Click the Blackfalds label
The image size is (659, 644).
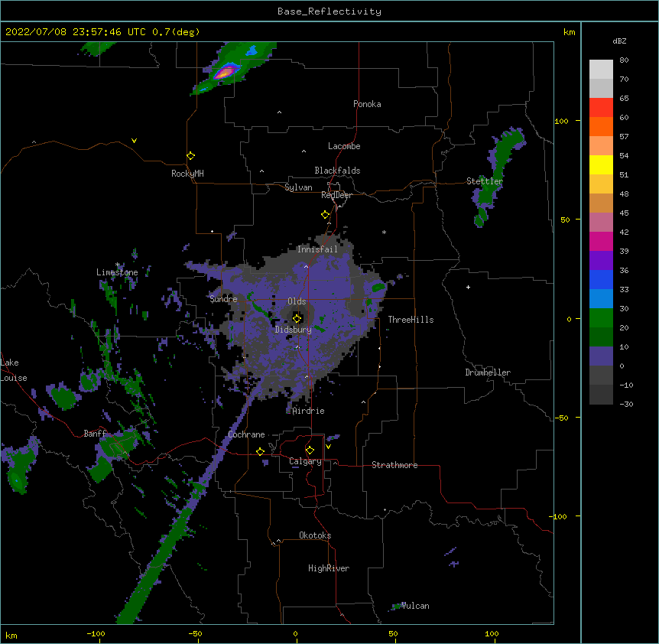click(x=337, y=171)
